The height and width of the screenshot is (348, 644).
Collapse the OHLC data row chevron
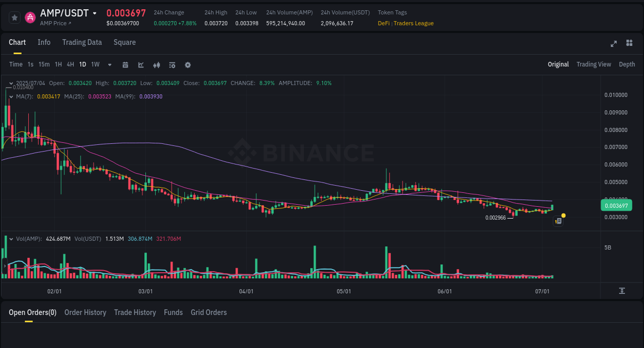(11, 83)
